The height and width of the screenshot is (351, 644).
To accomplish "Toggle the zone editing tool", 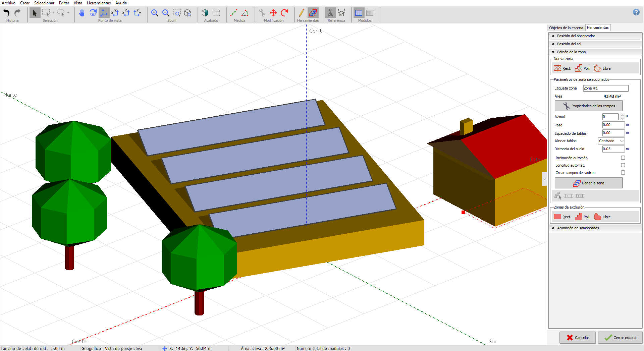I will point(313,13).
